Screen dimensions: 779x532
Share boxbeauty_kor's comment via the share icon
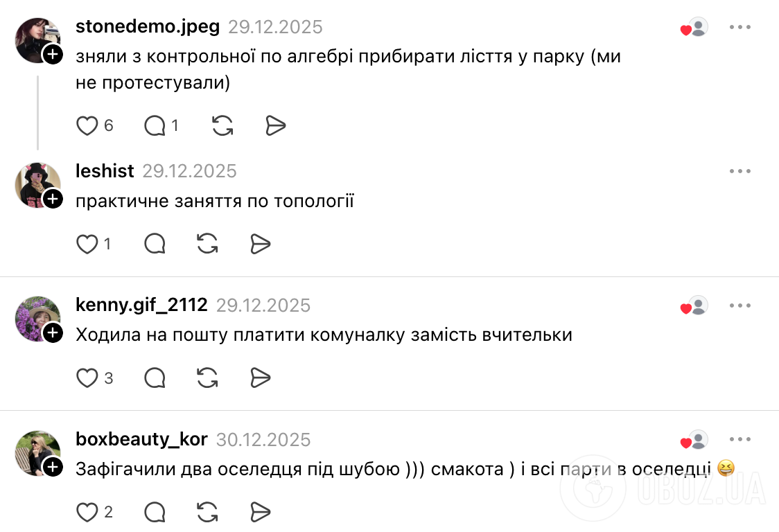coord(260,512)
